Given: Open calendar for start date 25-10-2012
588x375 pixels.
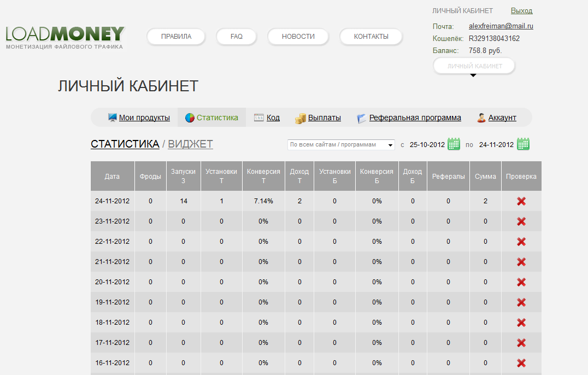Looking at the screenshot, I should point(454,144).
